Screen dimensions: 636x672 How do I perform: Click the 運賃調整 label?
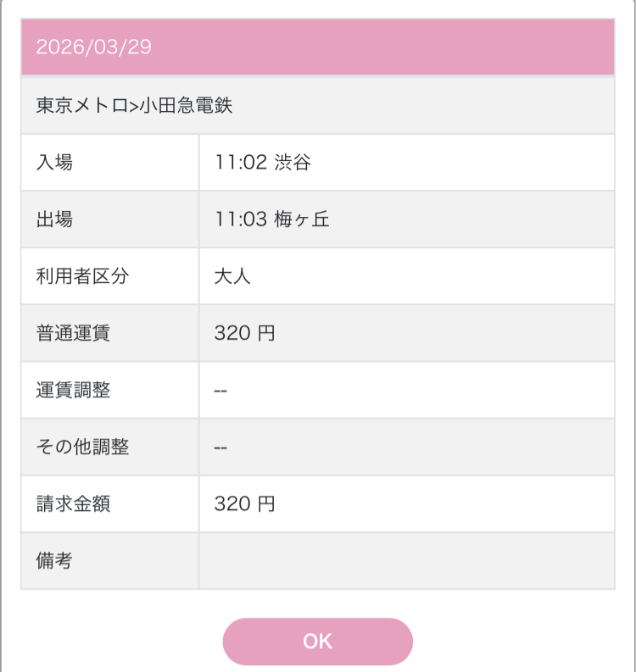73,390
